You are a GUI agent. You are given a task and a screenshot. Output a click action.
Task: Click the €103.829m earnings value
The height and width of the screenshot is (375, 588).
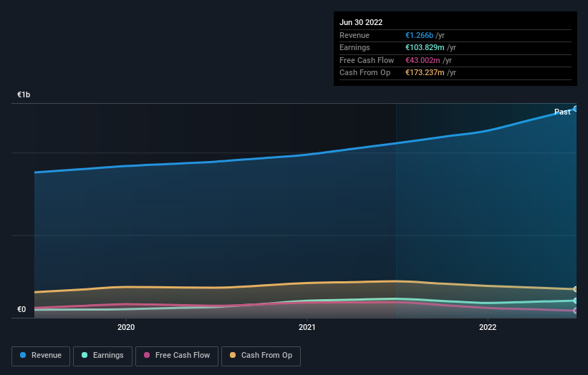tap(425, 47)
